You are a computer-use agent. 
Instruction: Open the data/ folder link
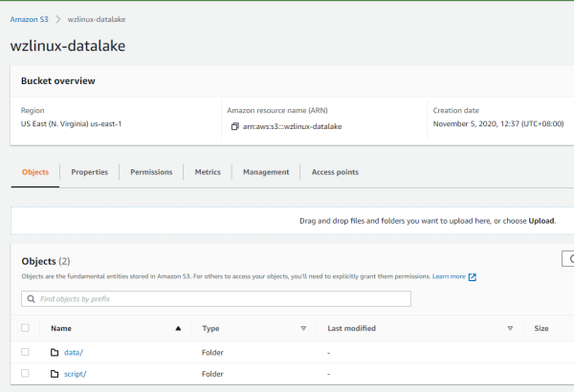(x=74, y=353)
